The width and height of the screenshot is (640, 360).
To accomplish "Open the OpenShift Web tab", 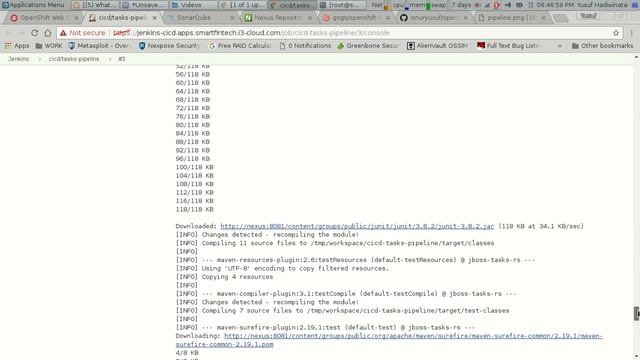I will 42,18.
